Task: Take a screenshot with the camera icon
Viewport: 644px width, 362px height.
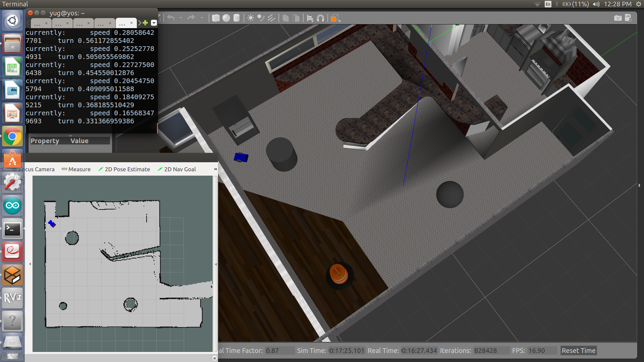Action: (x=618, y=18)
